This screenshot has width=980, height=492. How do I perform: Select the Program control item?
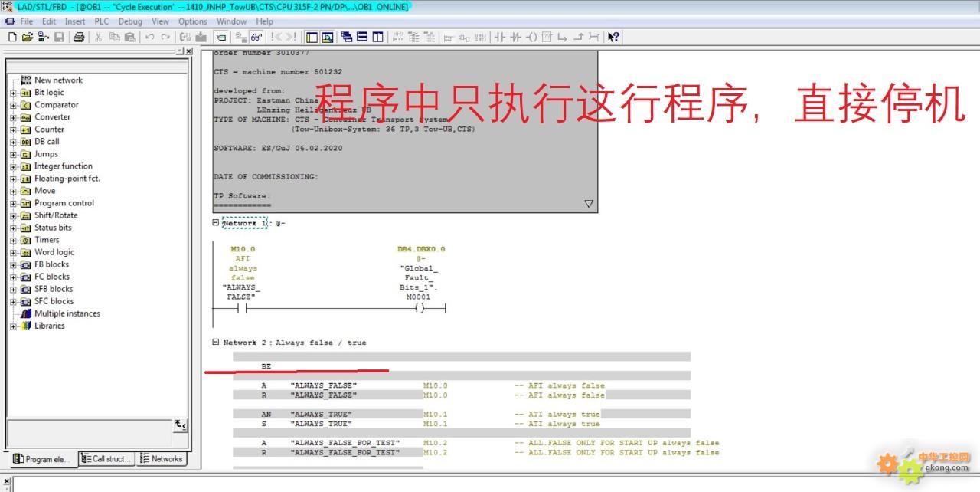point(64,203)
